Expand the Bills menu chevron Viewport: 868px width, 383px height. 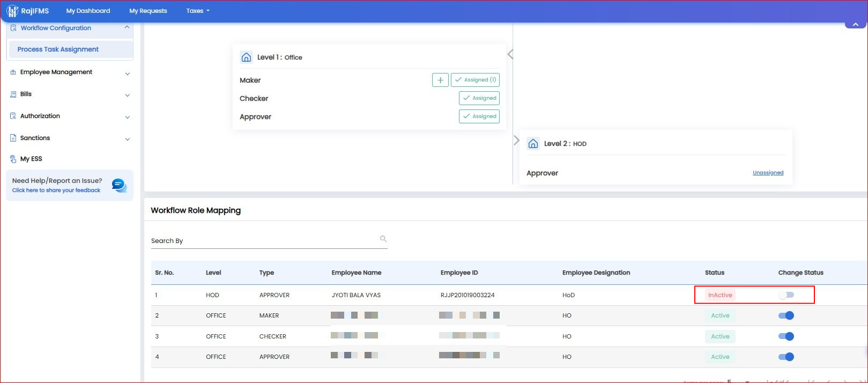(127, 95)
